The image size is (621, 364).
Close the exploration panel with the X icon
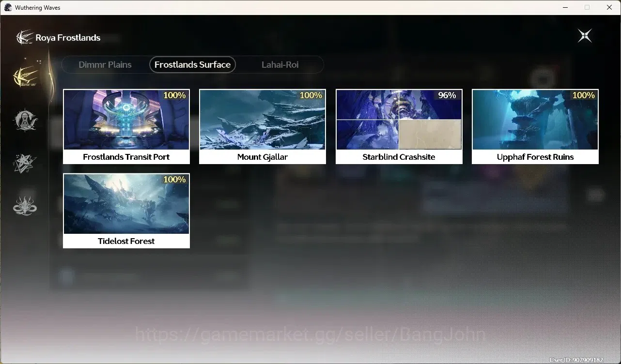click(x=585, y=36)
